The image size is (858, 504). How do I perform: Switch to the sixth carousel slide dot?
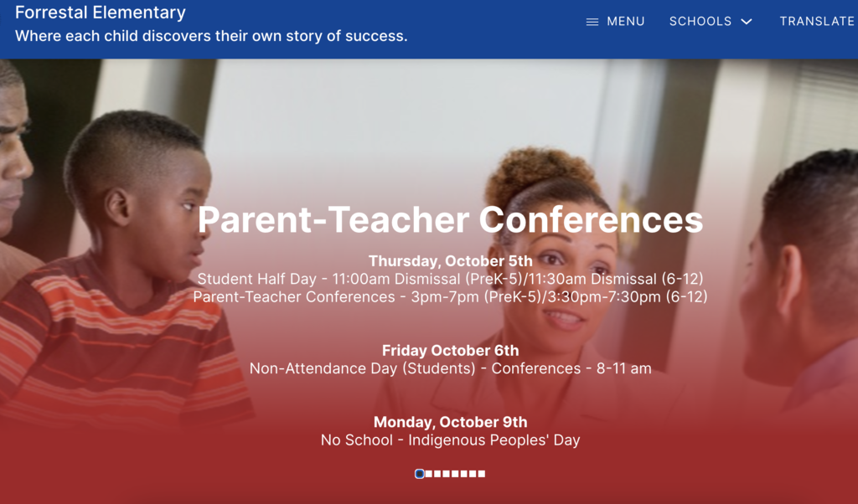coord(464,474)
